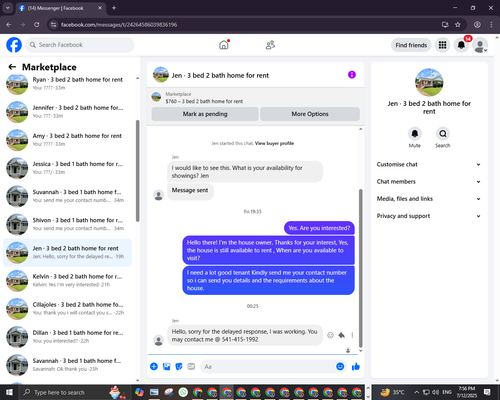Mute this chat with bell icon

point(414,134)
